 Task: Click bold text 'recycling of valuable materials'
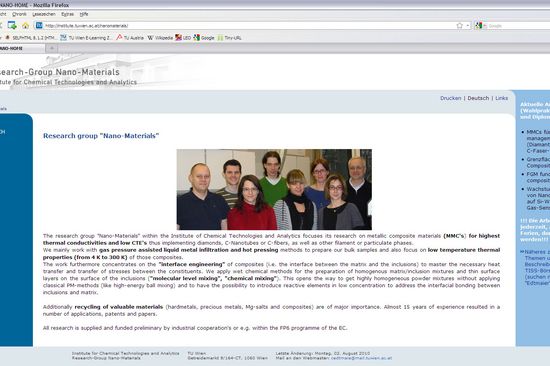(x=119, y=307)
